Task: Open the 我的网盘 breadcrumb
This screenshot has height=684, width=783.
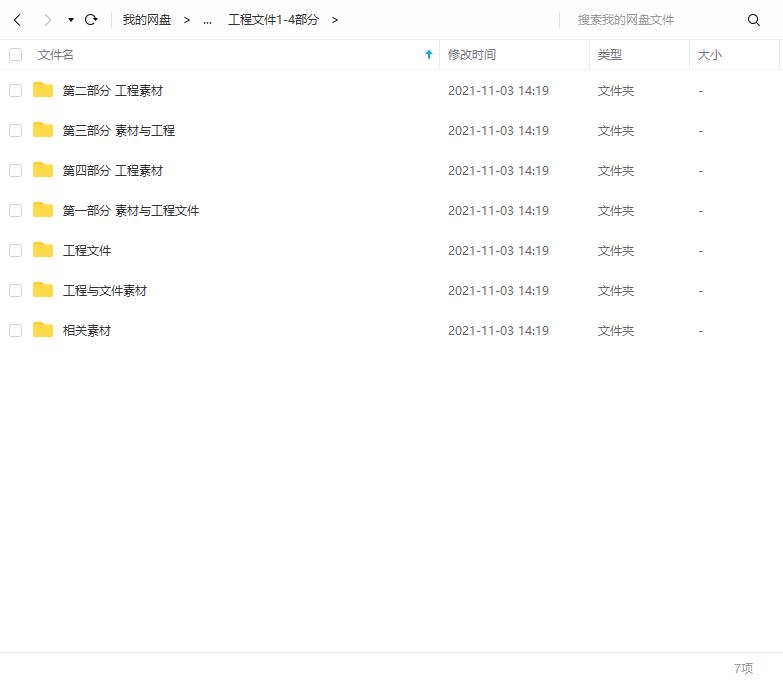Action: [147, 20]
